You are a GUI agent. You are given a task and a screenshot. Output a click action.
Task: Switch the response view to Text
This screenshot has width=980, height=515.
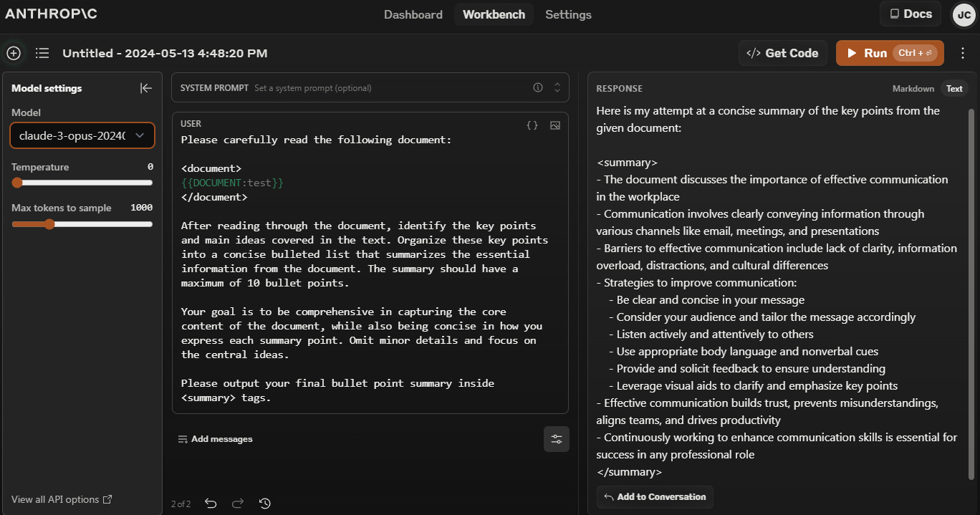(x=954, y=88)
